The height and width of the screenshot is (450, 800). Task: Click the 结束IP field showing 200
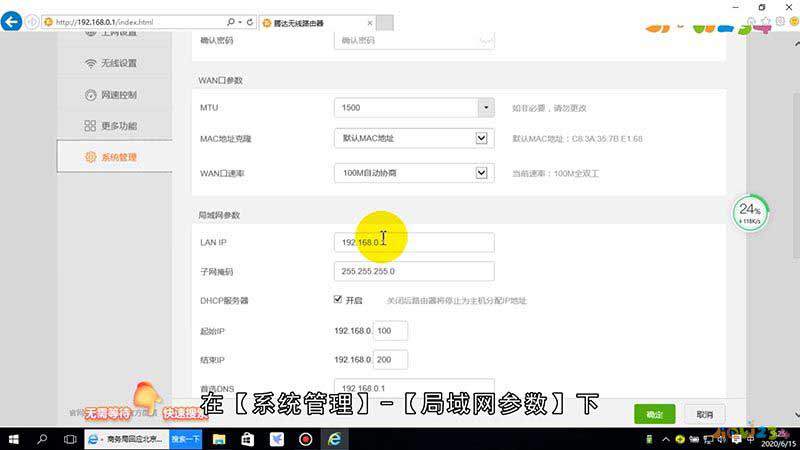pos(390,360)
